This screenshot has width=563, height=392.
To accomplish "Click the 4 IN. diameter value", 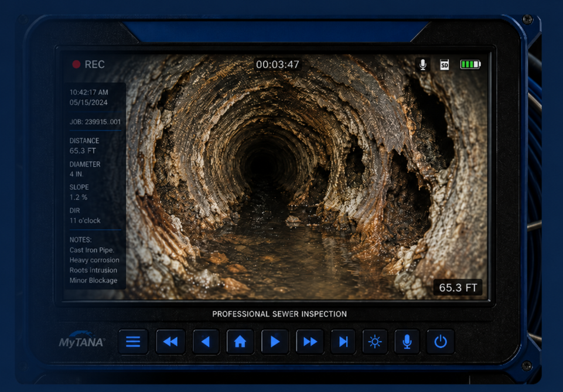I will [x=77, y=174].
